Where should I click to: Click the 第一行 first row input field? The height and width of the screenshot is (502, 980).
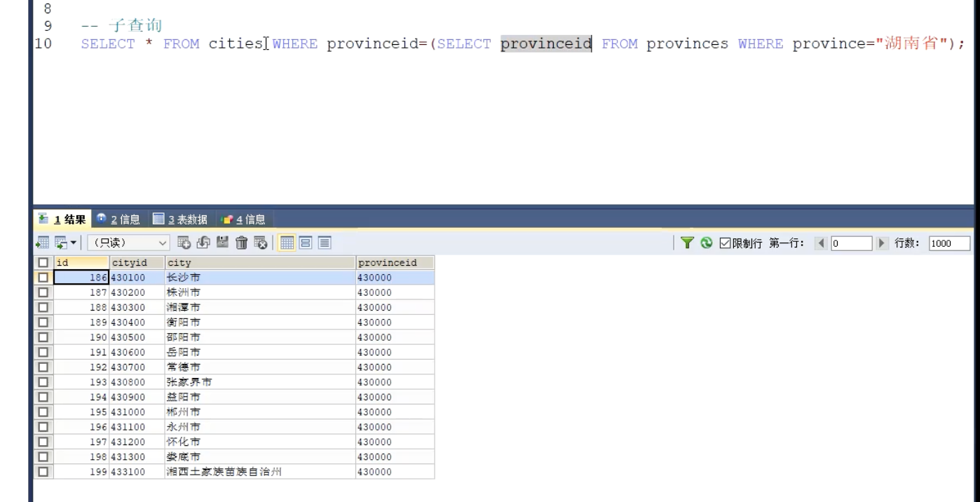coord(850,243)
